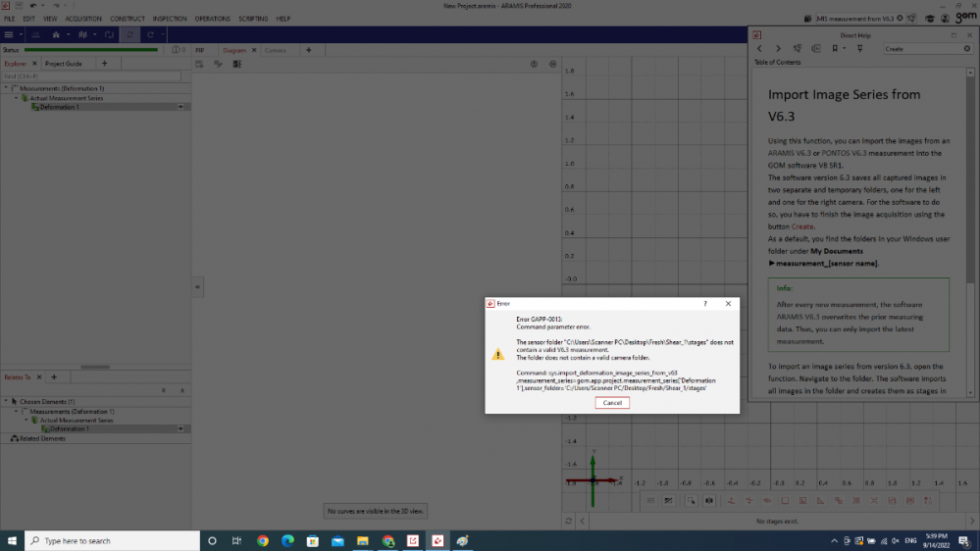Click the refresh arrow toolbar icon
Screen dimensions: 980x551
click(151, 35)
